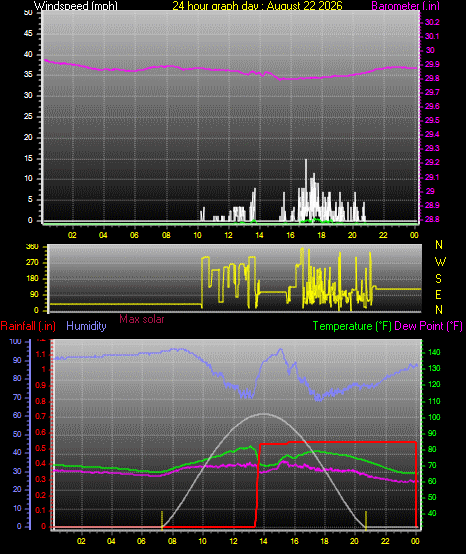Click compass letter "W" beside wind direction graph
The image size is (466, 554).
coord(440,262)
